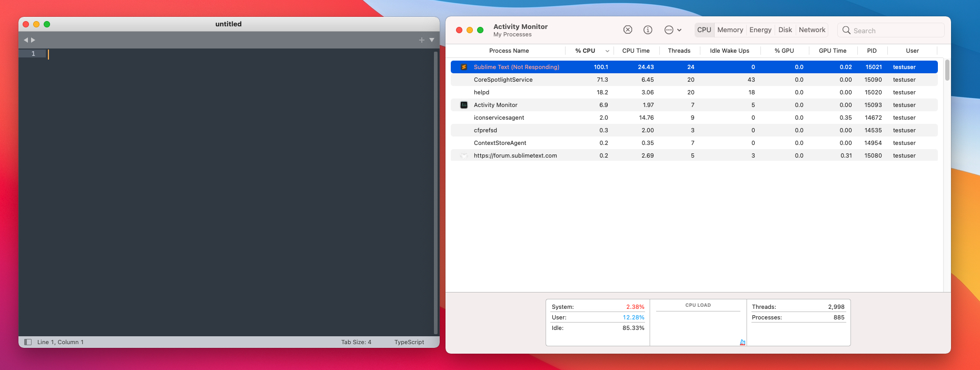
Task: Click PID value 14672
Action: pos(873,118)
